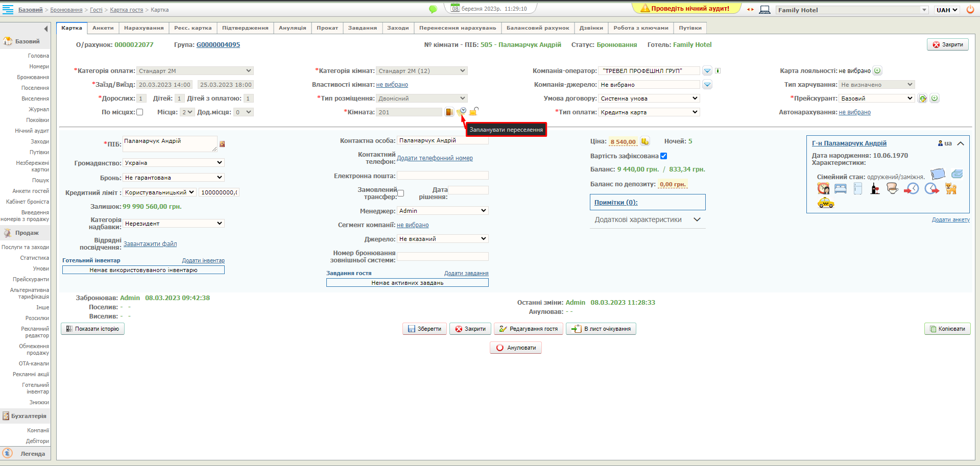Open the green chat bubble in header
The width and height of the screenshot is (980, 466).
click(433, 9)
